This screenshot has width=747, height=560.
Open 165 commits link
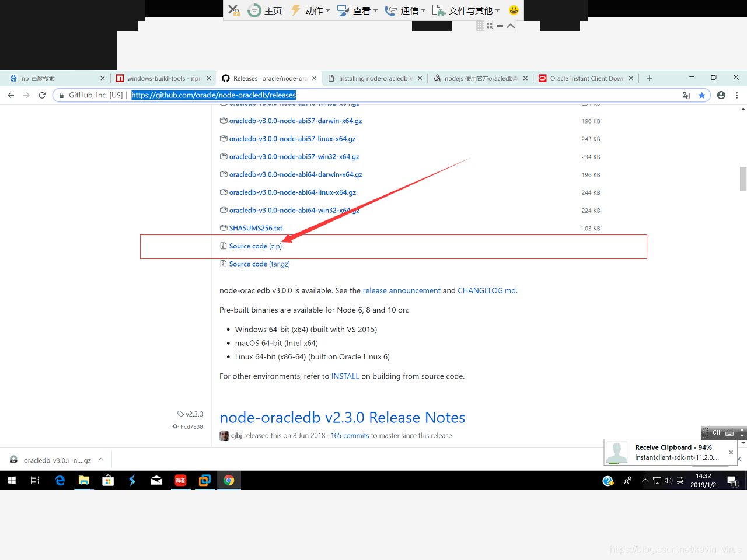coord(350,436)
